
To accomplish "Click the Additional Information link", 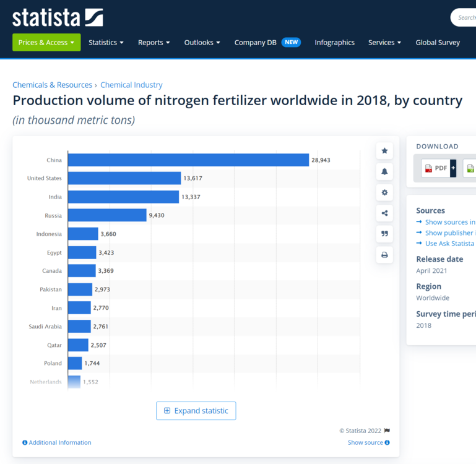I will point(57,442).
